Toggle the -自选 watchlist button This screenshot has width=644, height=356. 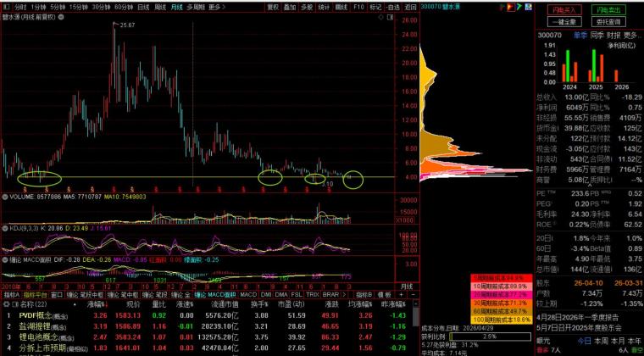(392, 7)
